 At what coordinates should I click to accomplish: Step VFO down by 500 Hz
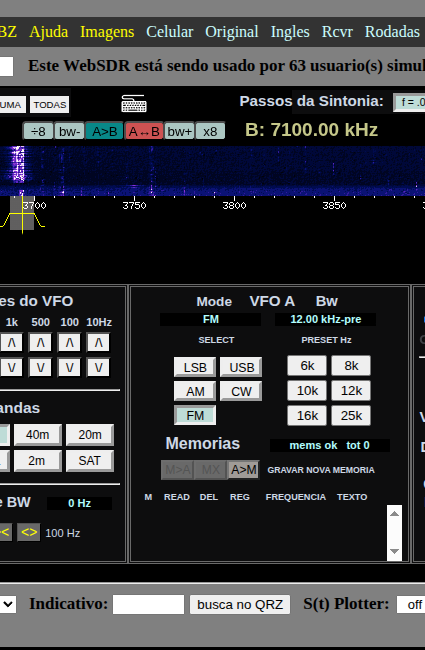pos(40,367)
